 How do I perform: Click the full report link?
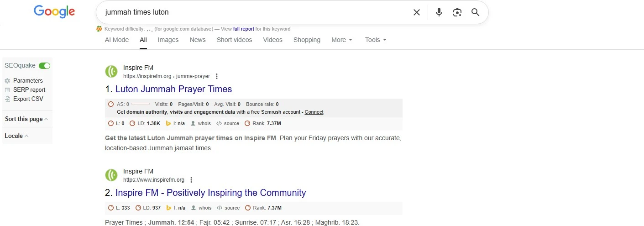[x=244, y=29]
